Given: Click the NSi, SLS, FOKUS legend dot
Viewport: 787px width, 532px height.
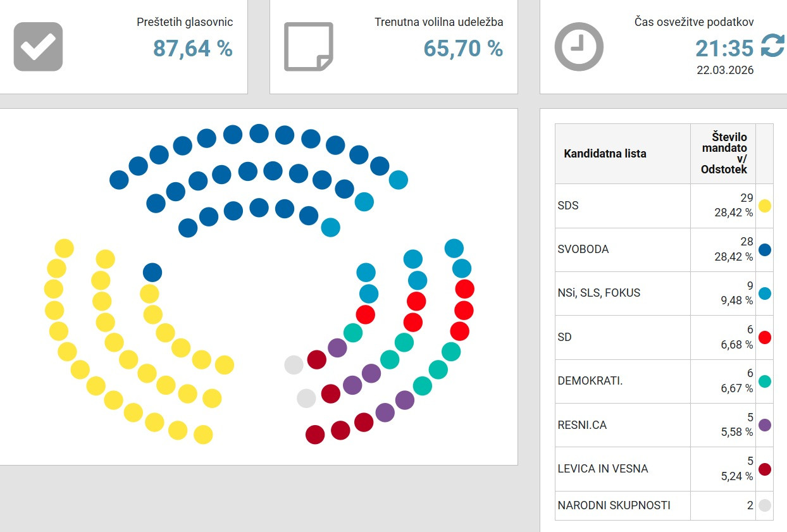Looking at the screenshot, I should (x=764, y=293).
